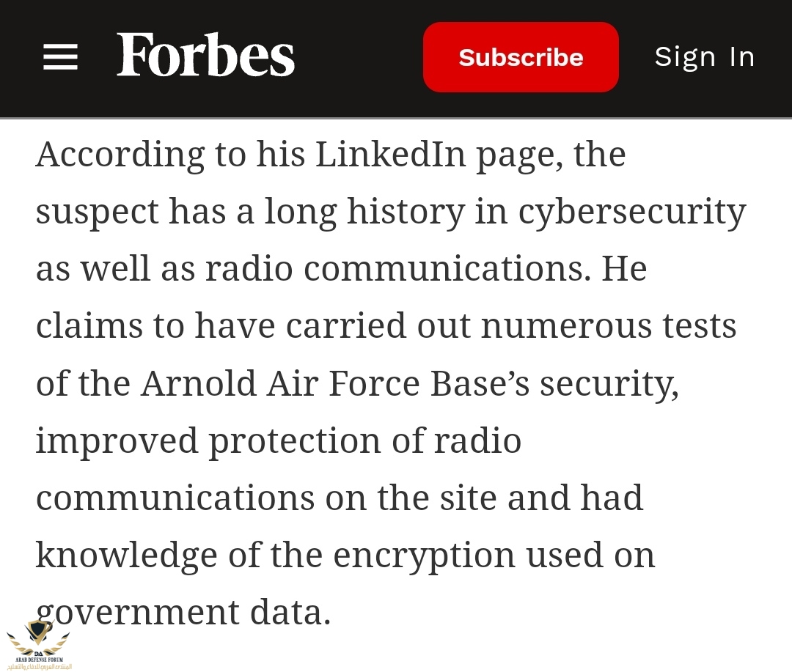Click the Forbes logo
The width and height of the screenshot is (792, 672).
pos(205,54)
